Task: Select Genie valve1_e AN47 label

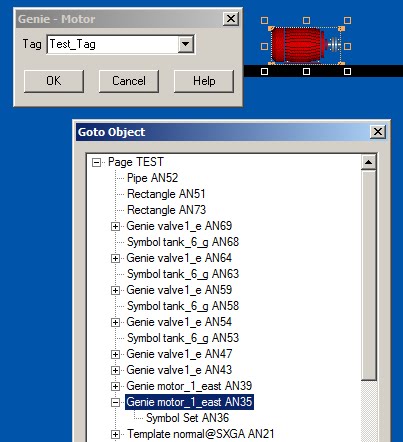Action: (179, 354)
